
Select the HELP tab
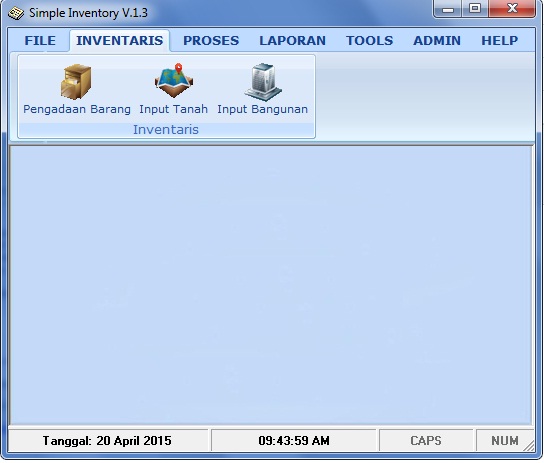click(500, 41)
